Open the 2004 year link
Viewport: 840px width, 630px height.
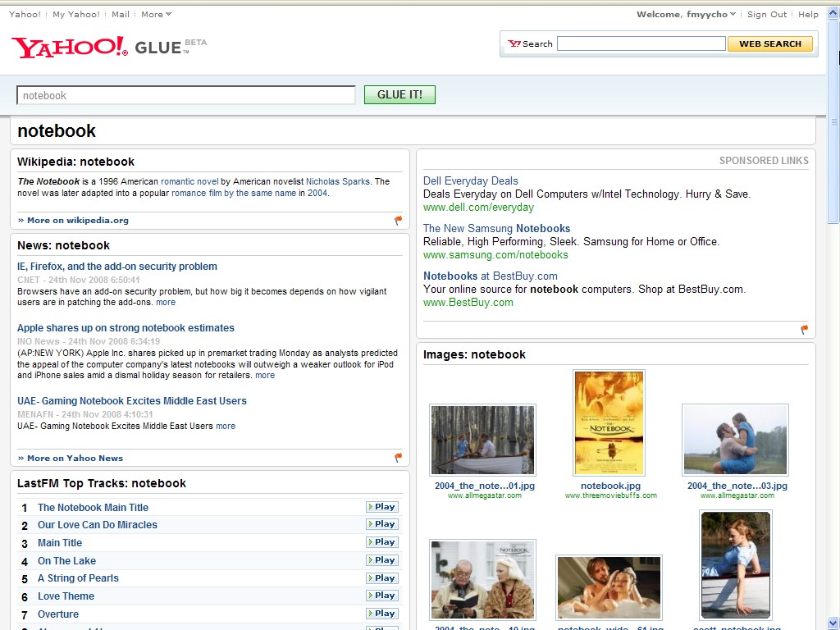(x=317, y=194)
